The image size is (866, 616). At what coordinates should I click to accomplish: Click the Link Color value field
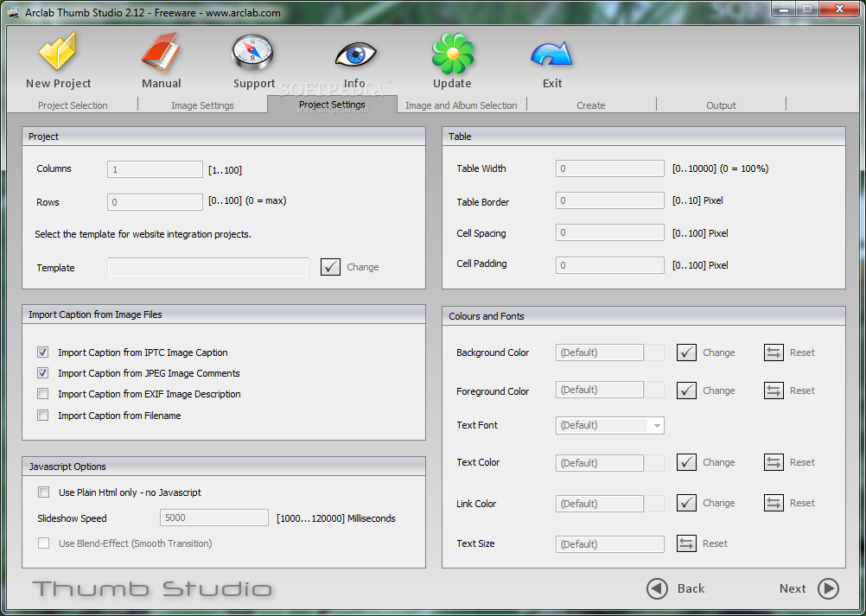pos(600,504)
